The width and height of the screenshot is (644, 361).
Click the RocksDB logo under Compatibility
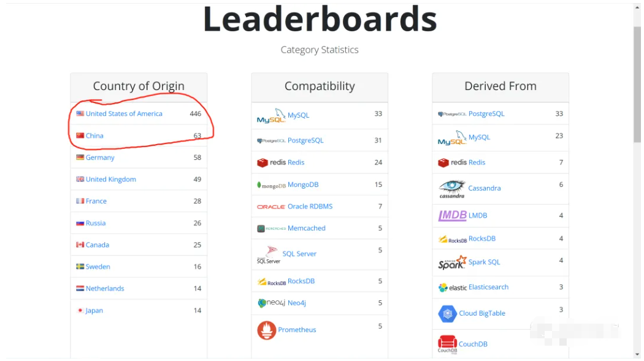[271, 282]
